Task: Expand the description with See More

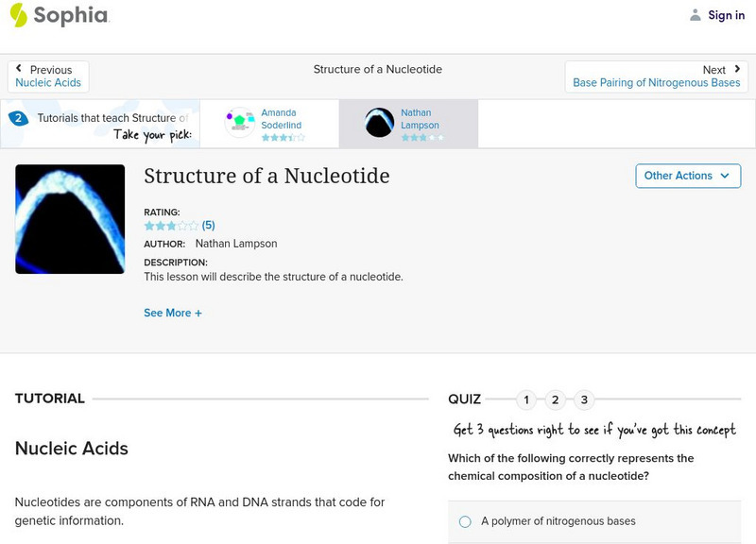Action: pos(174,312)
